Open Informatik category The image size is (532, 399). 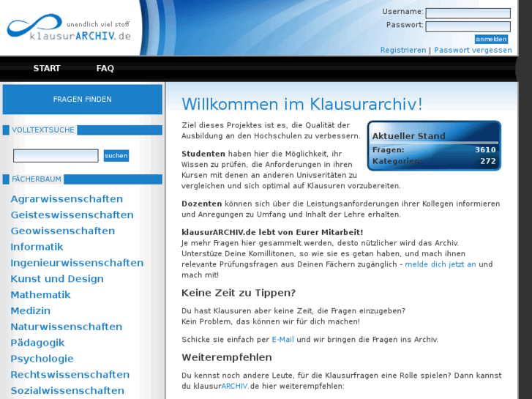(37, 247)
